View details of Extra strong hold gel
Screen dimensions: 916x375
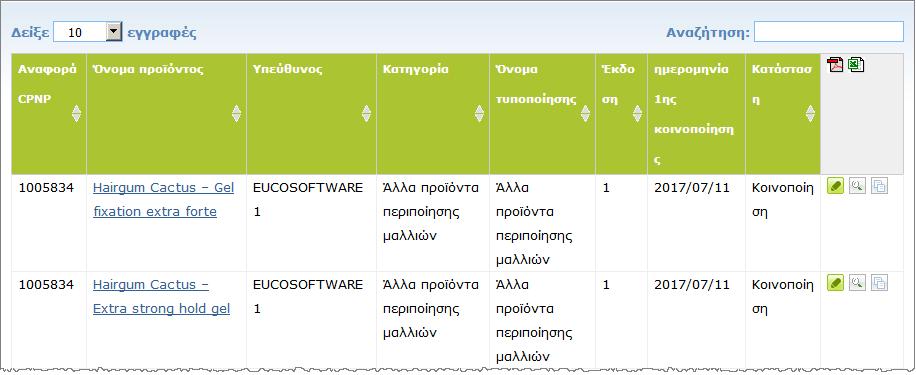[x=857, y=283]
